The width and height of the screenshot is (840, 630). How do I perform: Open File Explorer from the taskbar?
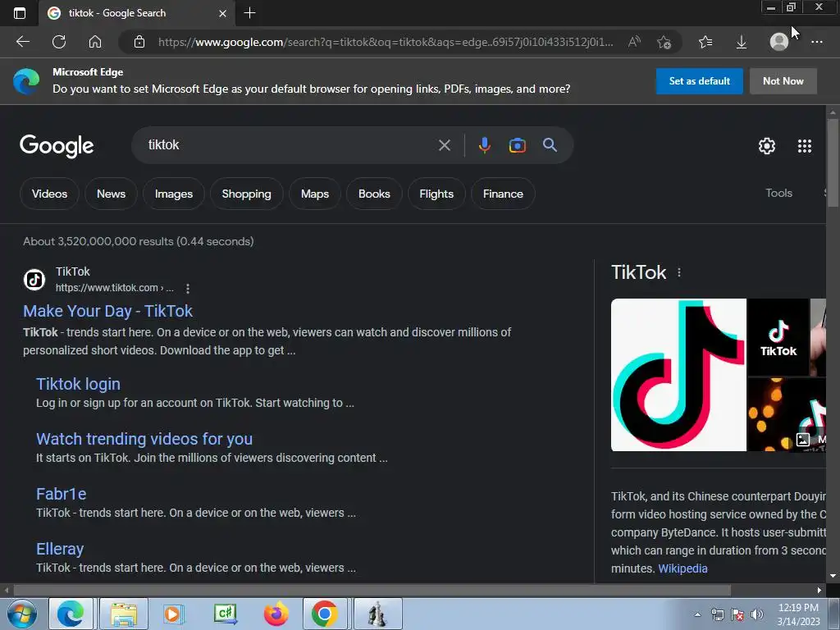[124, 614]
